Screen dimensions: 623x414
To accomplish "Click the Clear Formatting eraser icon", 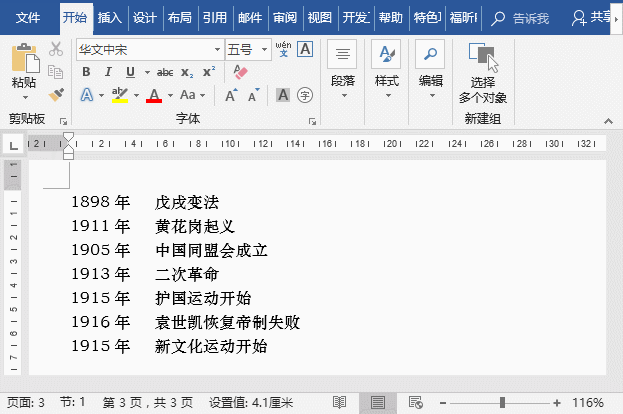I will [240, 72].
